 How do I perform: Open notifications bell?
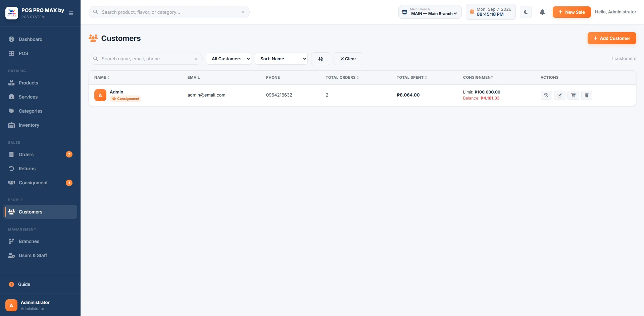coord(542,12)
